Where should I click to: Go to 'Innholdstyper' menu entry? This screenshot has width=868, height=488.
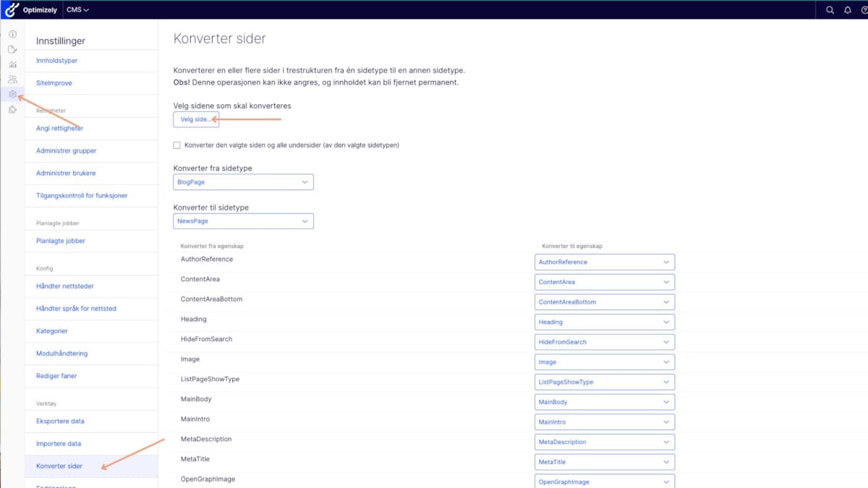pyautogui.click(x=57, y=61)
